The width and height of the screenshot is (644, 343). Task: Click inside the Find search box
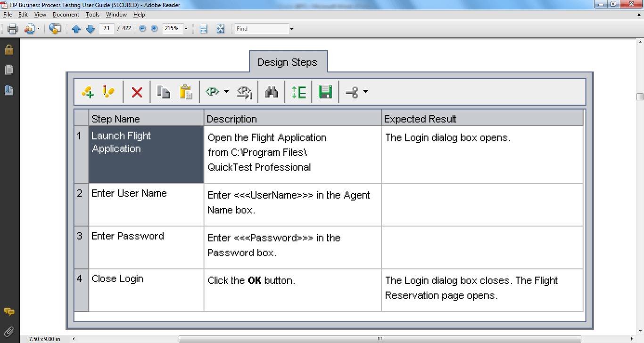coord(262,29)
